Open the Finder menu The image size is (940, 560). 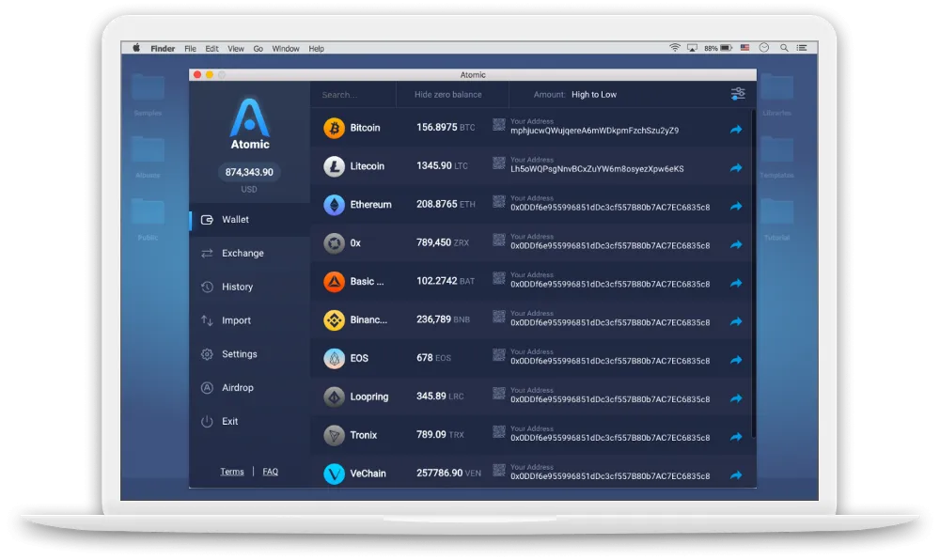click(x=163, y=49)
